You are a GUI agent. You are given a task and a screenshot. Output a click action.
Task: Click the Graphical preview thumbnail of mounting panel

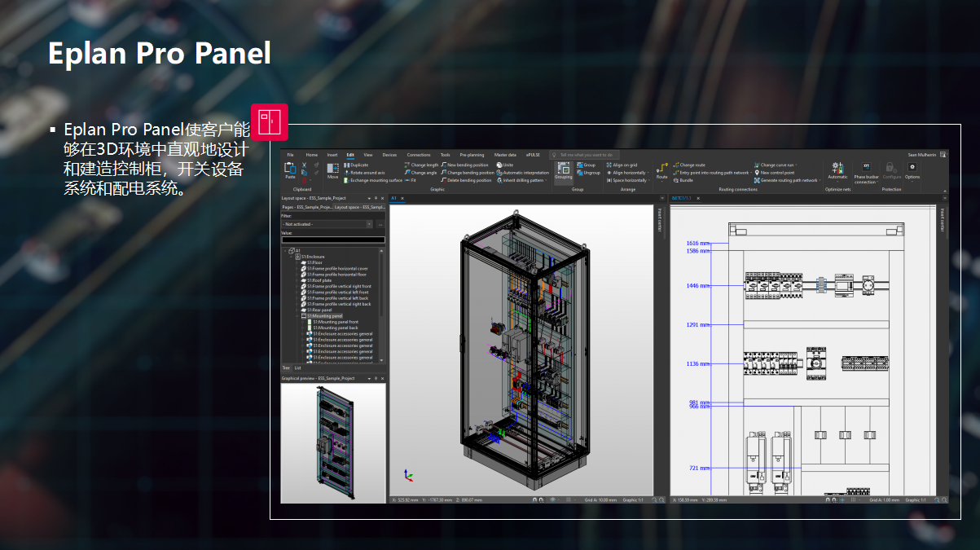click(333, 442)
